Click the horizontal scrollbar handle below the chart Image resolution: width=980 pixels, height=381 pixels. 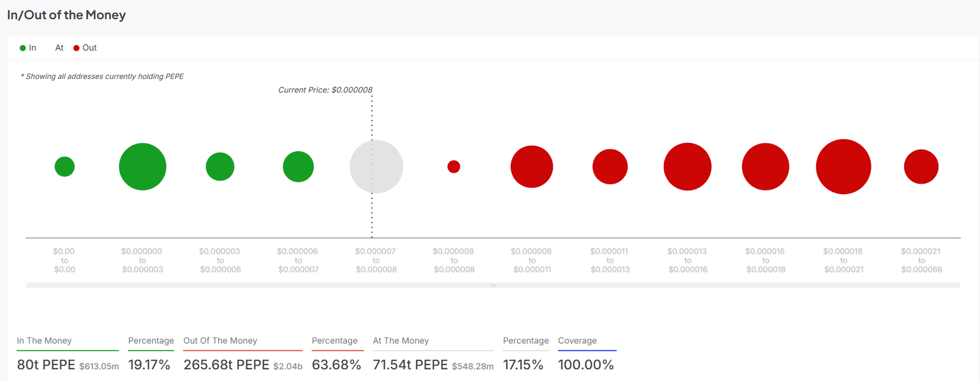coord(493,285)
